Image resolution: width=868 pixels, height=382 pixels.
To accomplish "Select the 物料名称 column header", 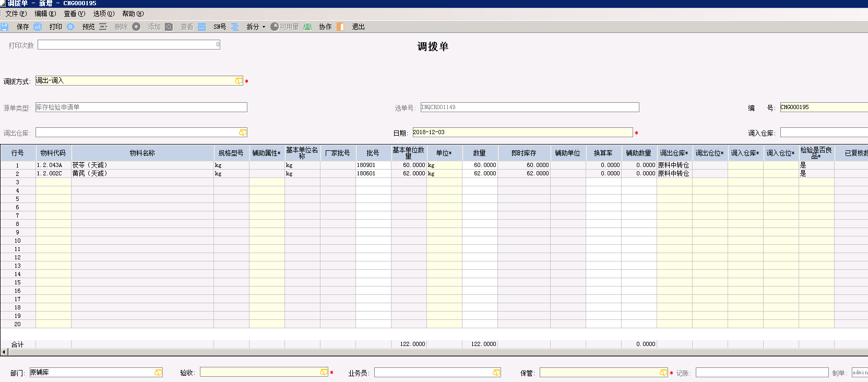I will pos(142,153).
